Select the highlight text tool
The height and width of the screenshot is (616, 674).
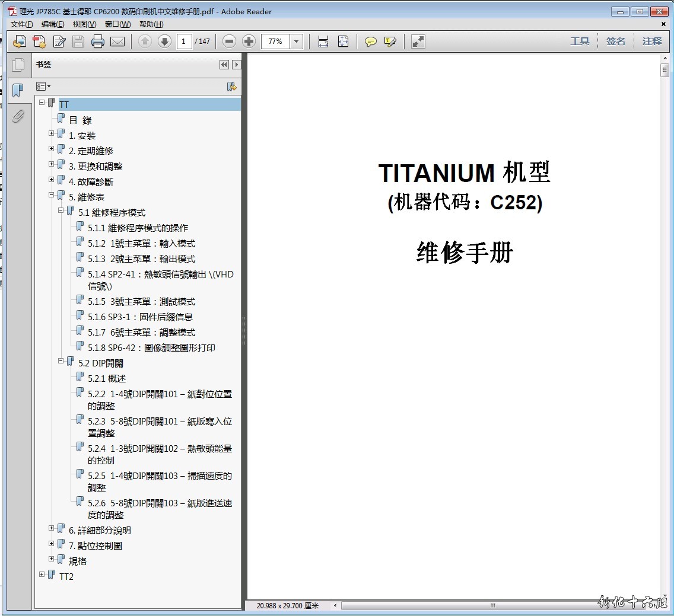tap(390, 42)
